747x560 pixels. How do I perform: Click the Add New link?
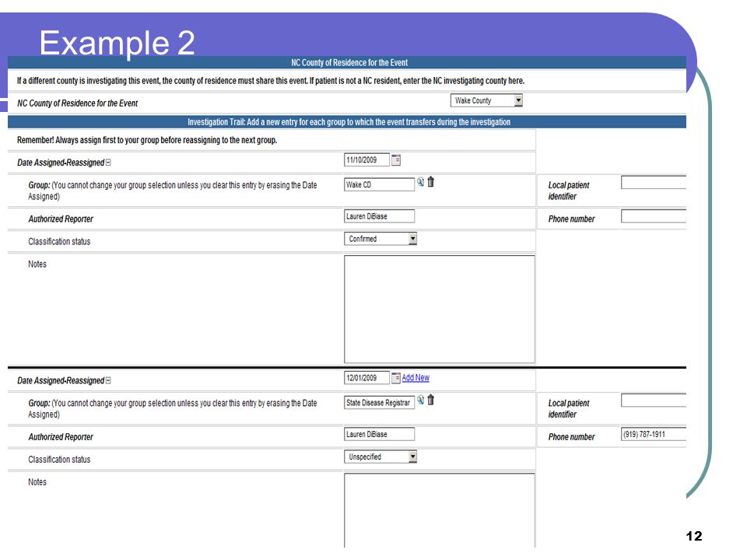(416, 378)
